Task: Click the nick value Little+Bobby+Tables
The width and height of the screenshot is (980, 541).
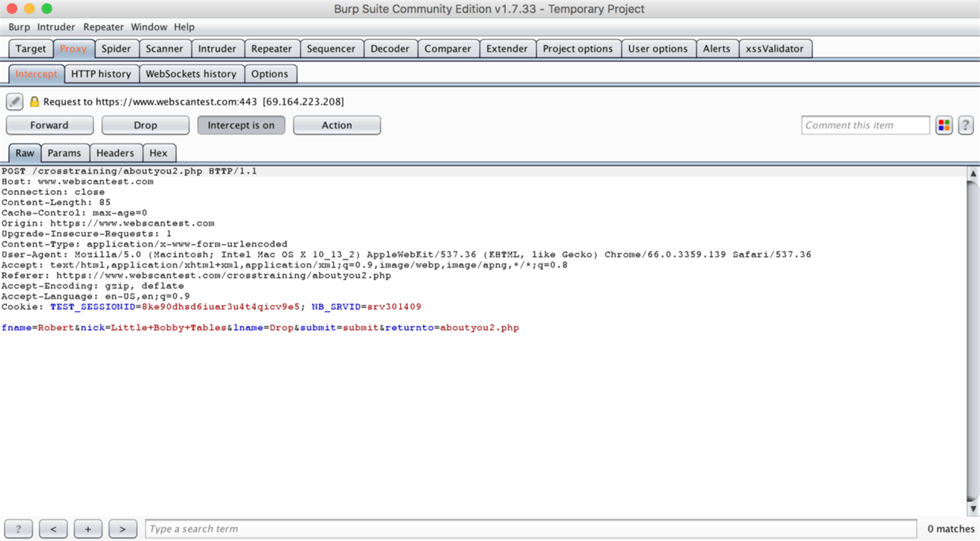Action: [168, 328]
